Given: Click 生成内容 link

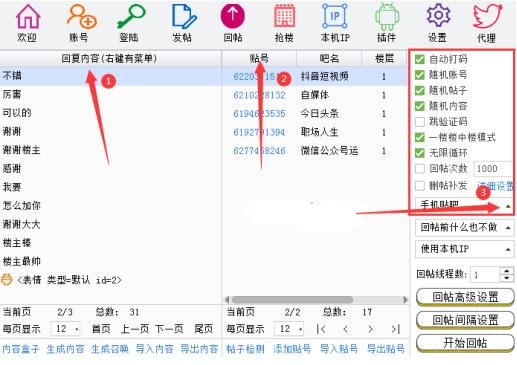Looking at the screenshot, I should [x=65, y=349].
